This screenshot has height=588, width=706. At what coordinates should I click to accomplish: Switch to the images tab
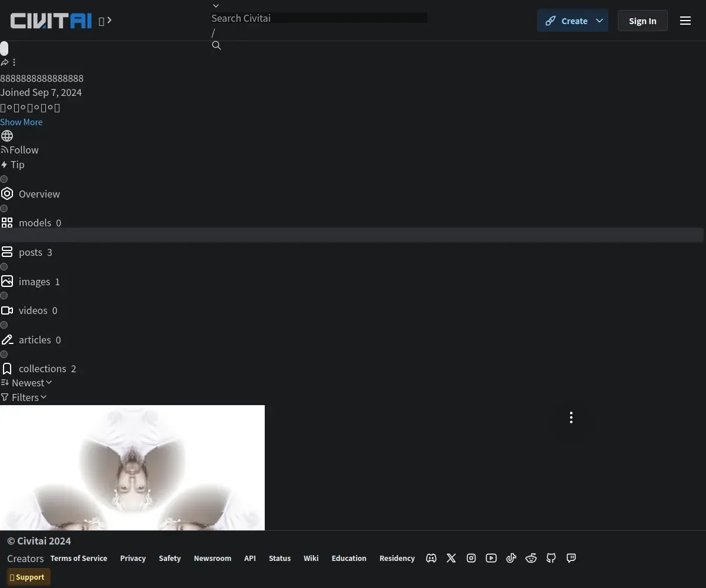(x=31, y=282)
